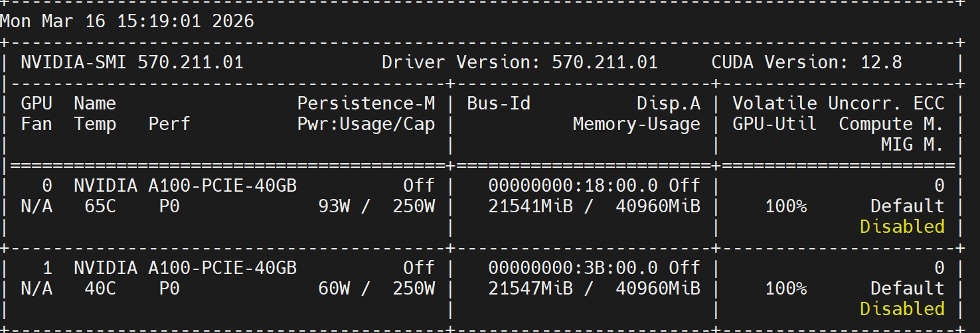Click memory value '21541MiB'
The height and width of the screenshot is (333, 980).
coord(531,206)
